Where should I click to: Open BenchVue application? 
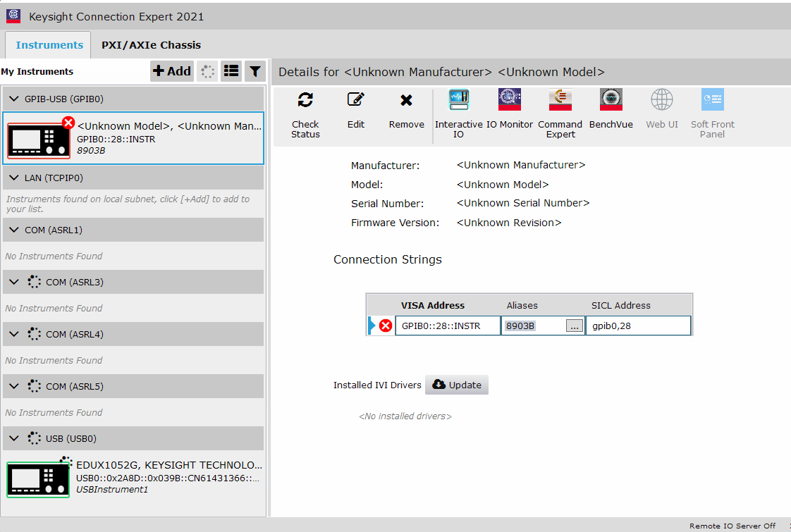(611, 99)
